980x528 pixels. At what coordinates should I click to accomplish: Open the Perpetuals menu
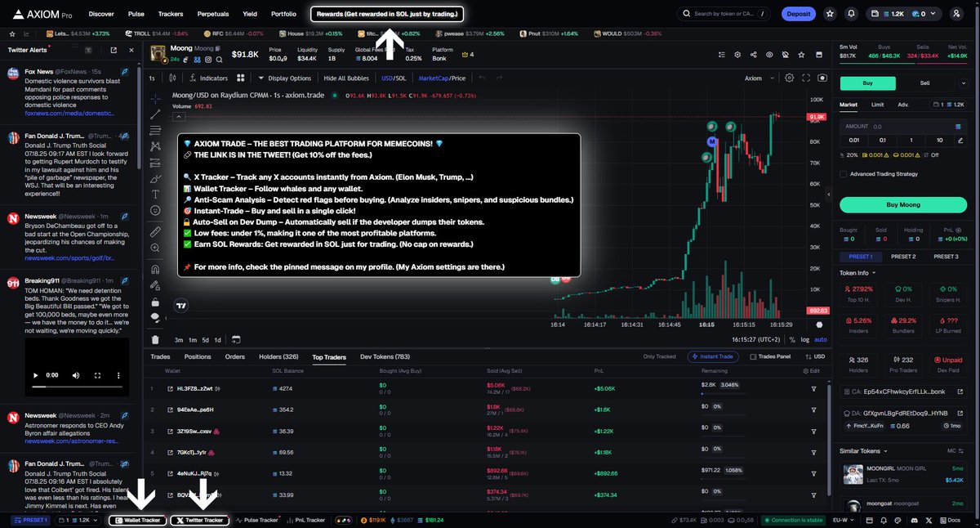(213, 14)
